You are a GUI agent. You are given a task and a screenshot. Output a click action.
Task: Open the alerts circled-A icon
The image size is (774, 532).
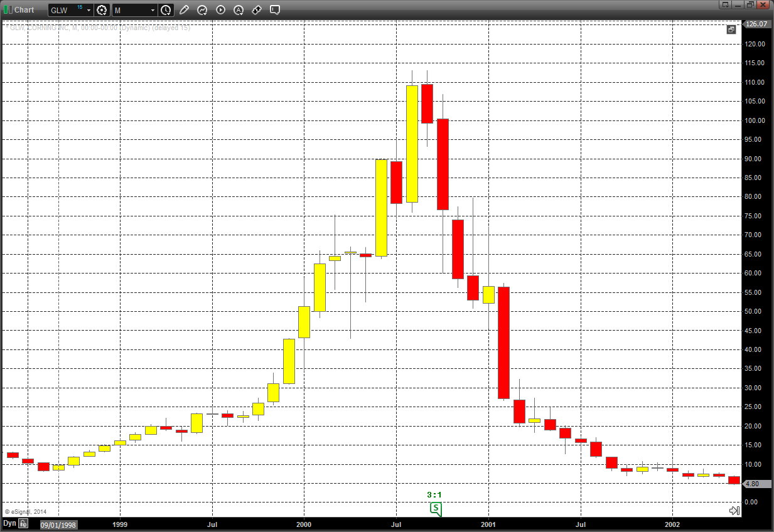click(x=239, y=10)
